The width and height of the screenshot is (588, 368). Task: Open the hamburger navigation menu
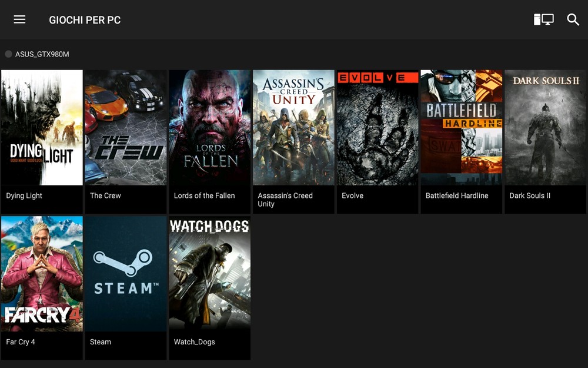pyautogui.click(x=19, y=19)
